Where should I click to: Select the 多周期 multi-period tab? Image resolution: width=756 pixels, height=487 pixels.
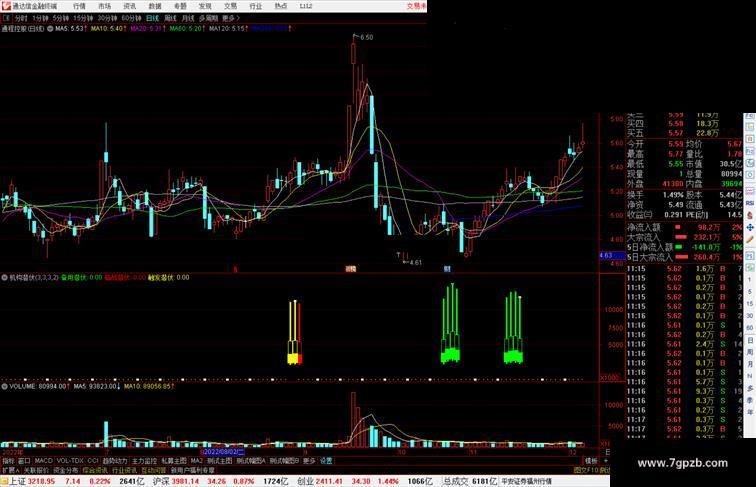pos(208,18)
